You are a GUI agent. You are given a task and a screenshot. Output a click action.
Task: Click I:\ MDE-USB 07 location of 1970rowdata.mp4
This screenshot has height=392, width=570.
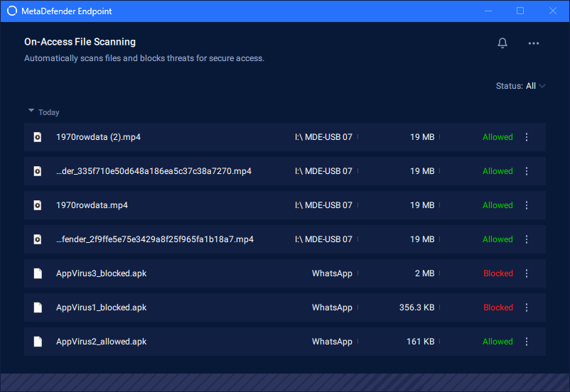[323, 205]
